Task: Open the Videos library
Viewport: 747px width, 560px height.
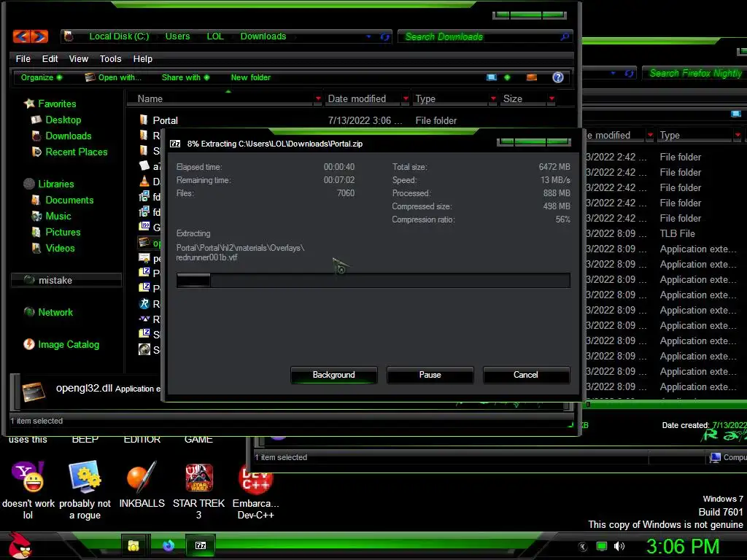Action: [x=60, y=248]
